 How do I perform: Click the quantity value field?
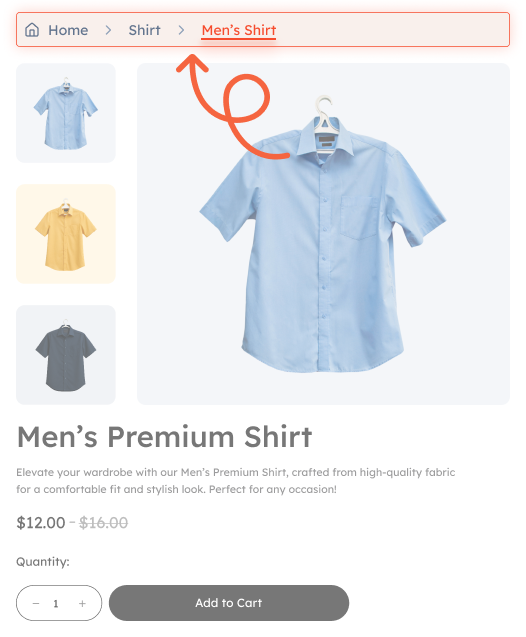[56, 603]
